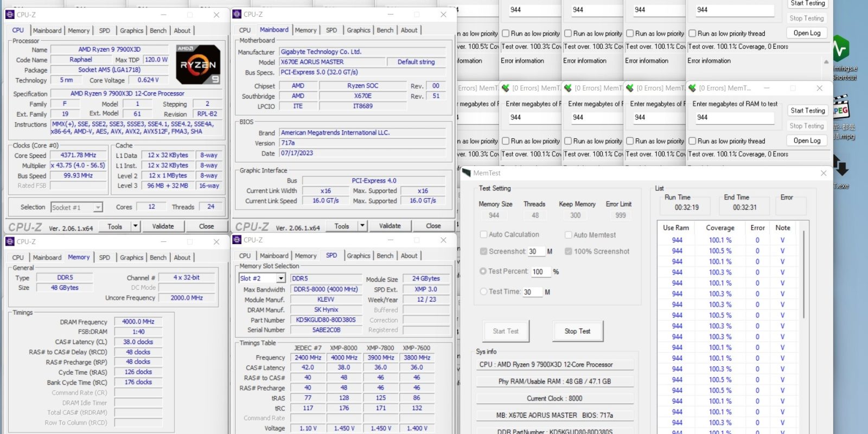
Task: Expand the Tools dropdown arrow in the Mainboard window
Action: [x=362, y=226]
